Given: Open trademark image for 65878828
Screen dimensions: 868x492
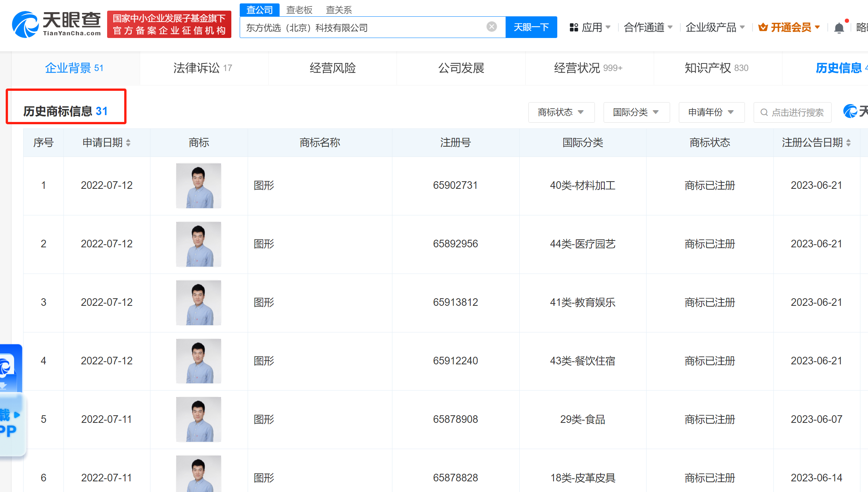Looking at the screenshot, I should pyautogui.click(x=198, y=474).
